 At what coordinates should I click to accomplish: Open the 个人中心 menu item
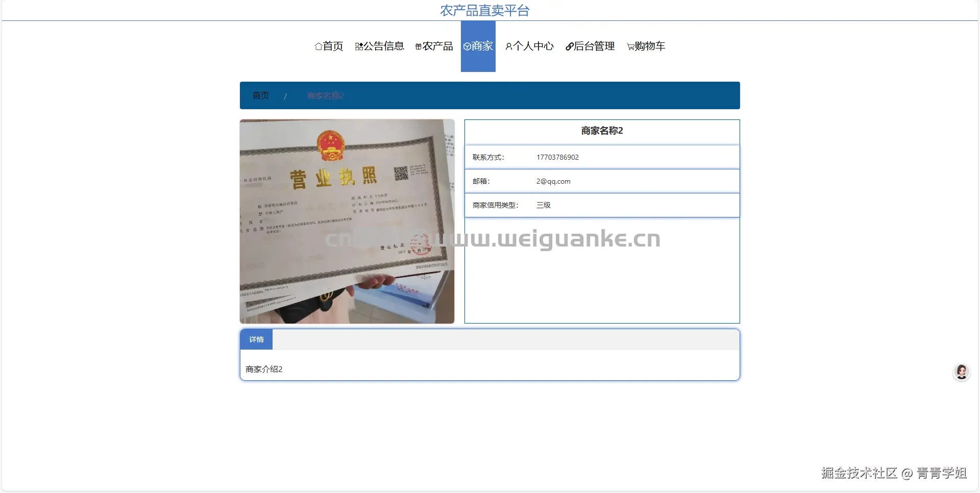pyautogui.click(x=530, y=46)
